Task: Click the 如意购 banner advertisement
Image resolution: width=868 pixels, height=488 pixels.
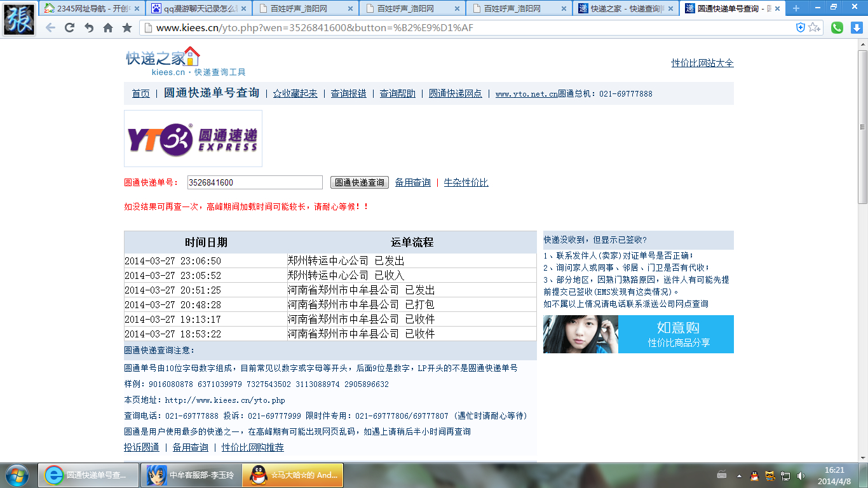Action: 639,334
